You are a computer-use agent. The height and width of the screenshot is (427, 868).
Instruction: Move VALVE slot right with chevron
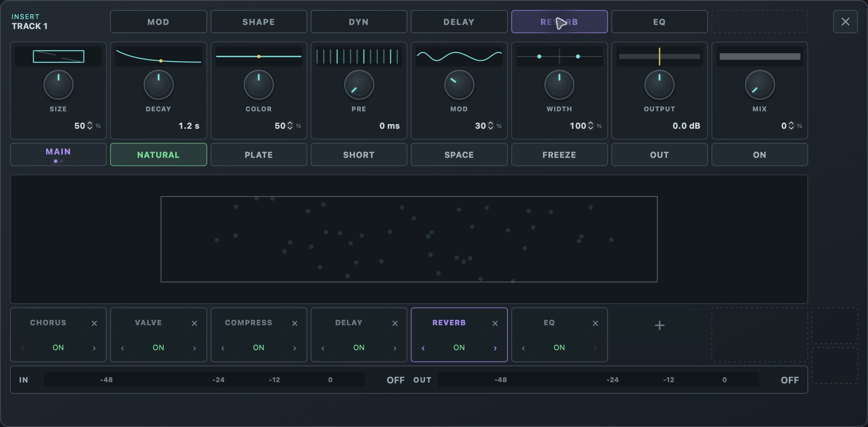click(x=194, y=348)
